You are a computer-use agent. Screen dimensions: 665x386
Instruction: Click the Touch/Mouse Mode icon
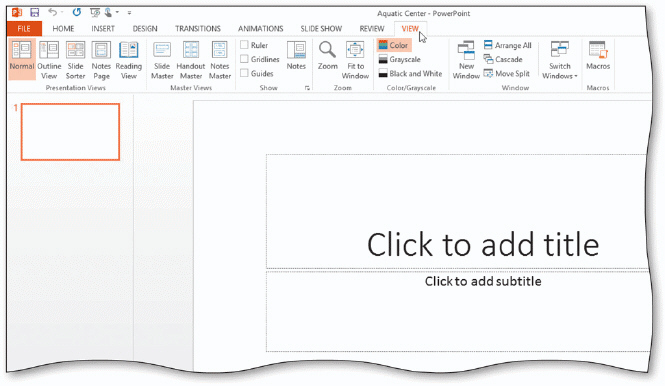coord(108,13)
